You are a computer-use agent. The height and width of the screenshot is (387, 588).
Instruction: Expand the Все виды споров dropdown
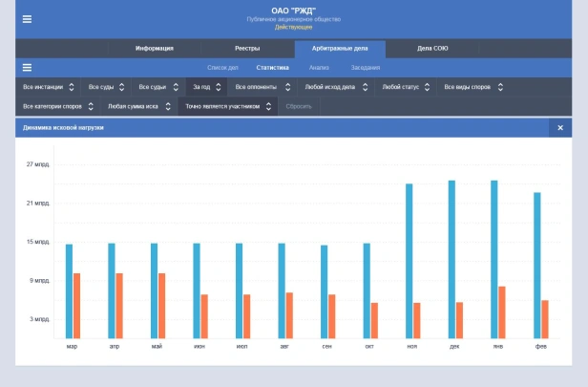pyautogui.click(x=473, y=87)
